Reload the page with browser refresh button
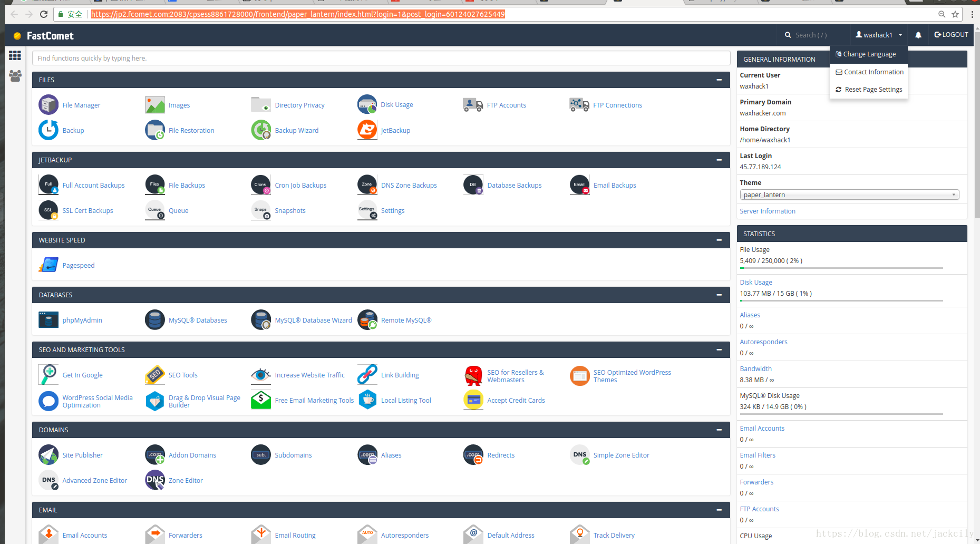The width and height of the screenshot is (980, 544). point(44,14)
